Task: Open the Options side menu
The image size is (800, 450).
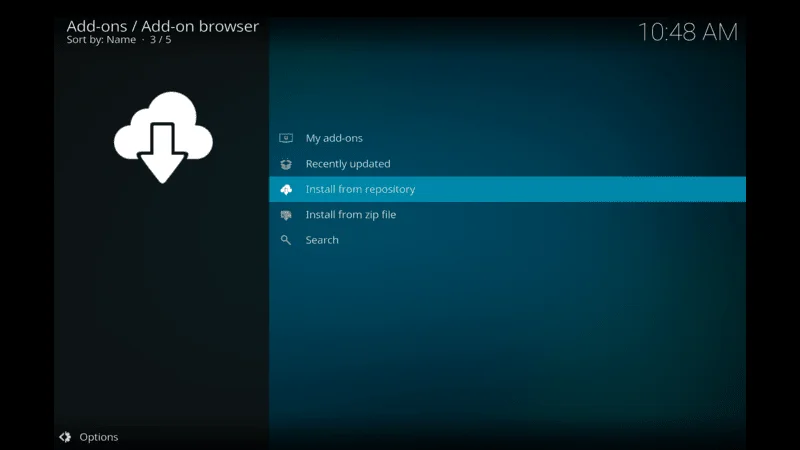Action: (89, 437)
